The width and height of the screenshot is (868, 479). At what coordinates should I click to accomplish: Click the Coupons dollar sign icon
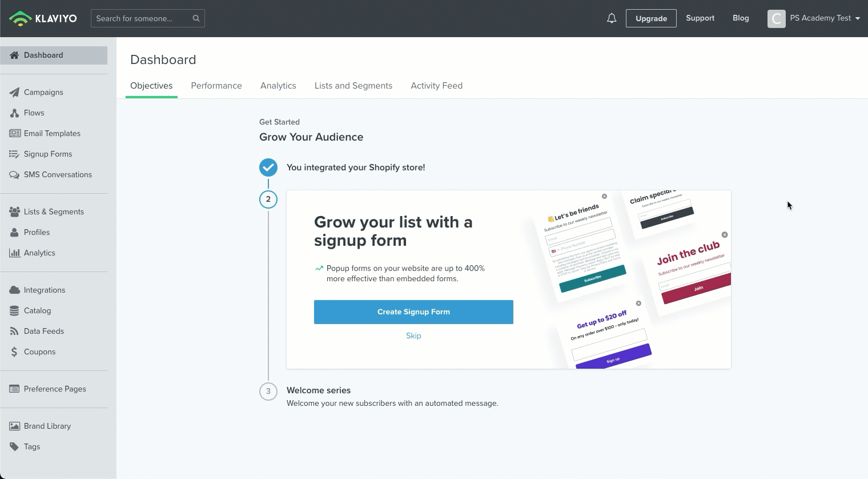click(x=14, y=352)
